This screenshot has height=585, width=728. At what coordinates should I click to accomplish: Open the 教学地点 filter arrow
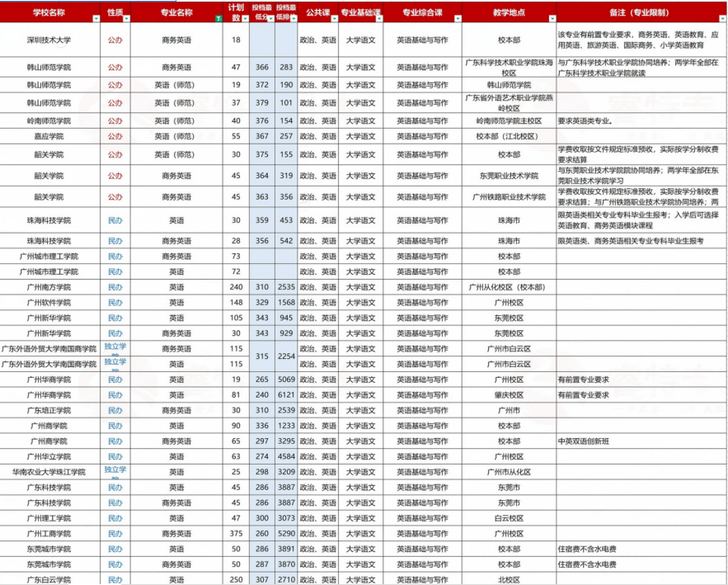coord(551,17)
